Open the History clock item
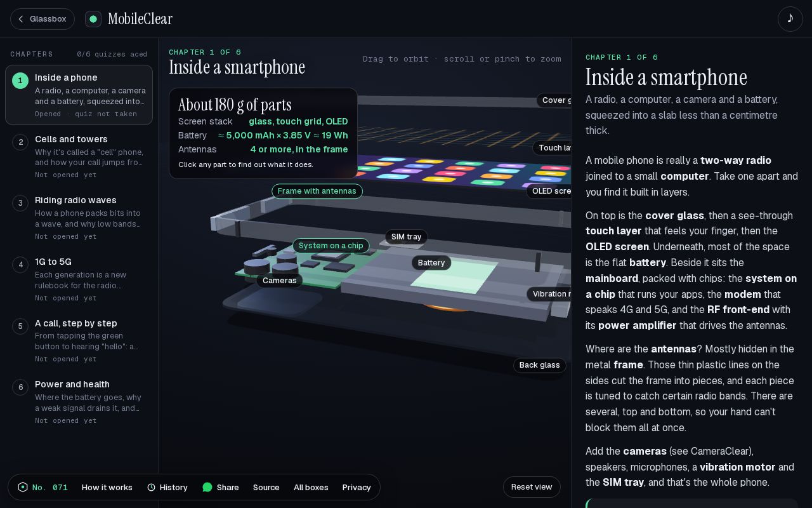Screen dimensions: 812x508 tap(167, 487)
